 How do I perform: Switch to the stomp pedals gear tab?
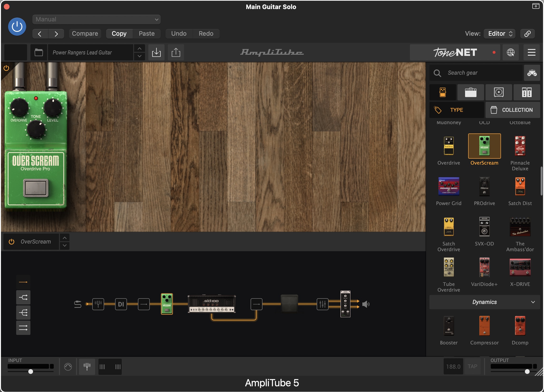pos(442,92)
